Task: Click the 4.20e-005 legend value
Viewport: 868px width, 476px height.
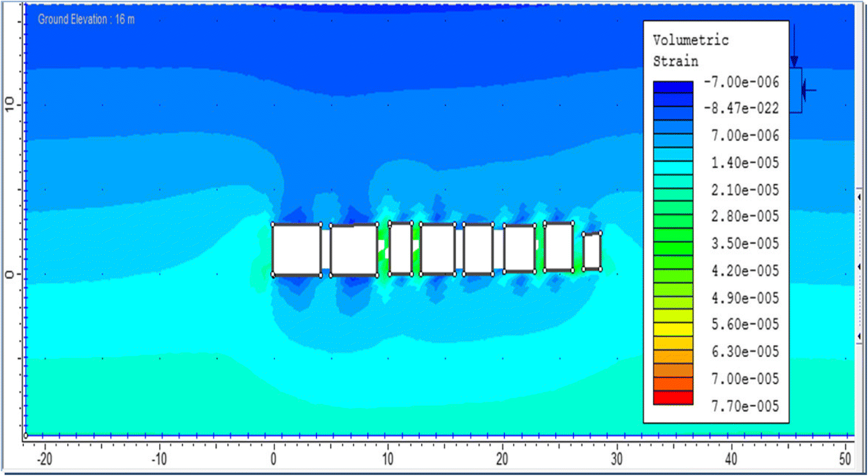Action: coord(745,271)
